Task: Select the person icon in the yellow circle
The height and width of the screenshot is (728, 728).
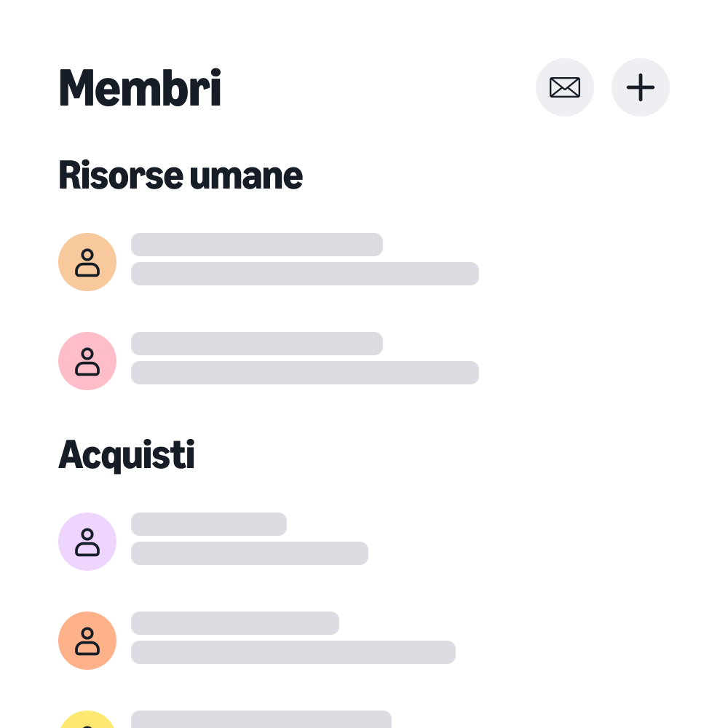Action: (x=87, y=721)
